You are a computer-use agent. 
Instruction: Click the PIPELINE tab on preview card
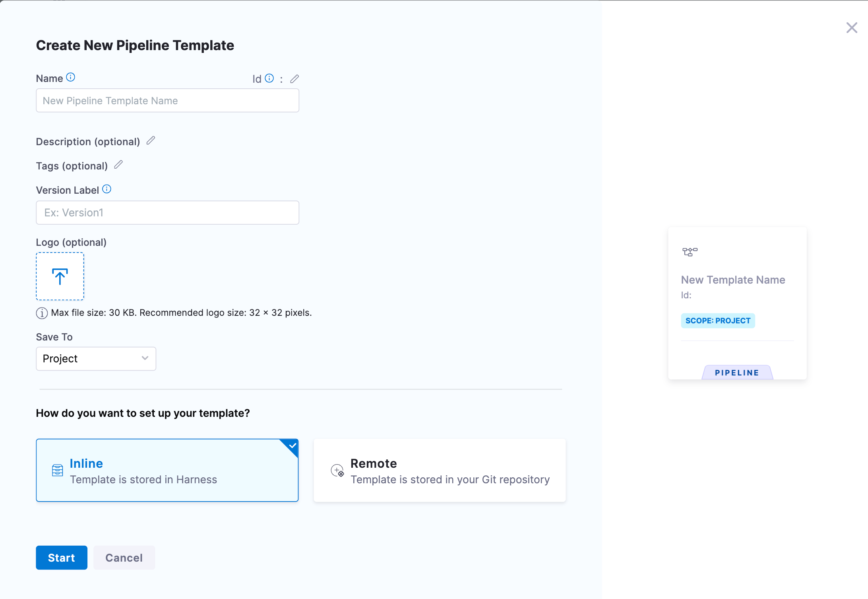pos(737,373)
